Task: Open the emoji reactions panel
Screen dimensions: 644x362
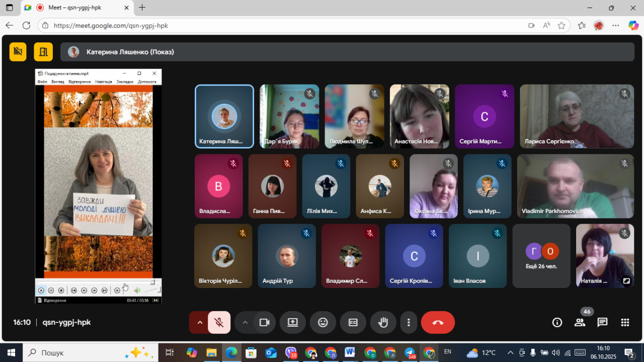Action: (x=323, y=323)
